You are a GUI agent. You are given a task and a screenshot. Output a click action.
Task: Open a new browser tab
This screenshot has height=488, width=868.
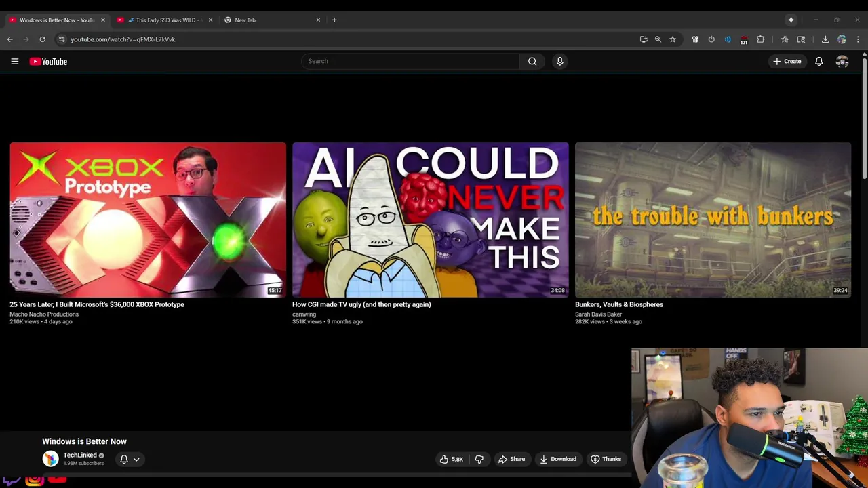pyautogui.click(x=334, y=20)
